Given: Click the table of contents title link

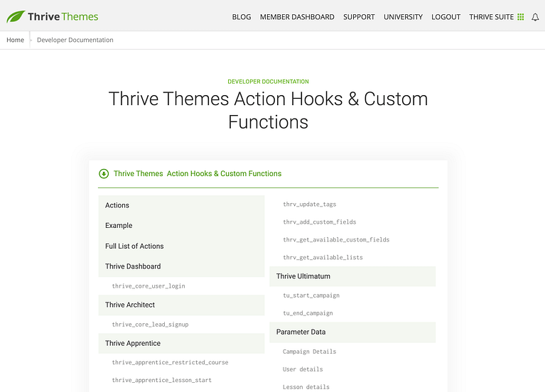Looking at the screenshot, I should (x=198, y=174).
